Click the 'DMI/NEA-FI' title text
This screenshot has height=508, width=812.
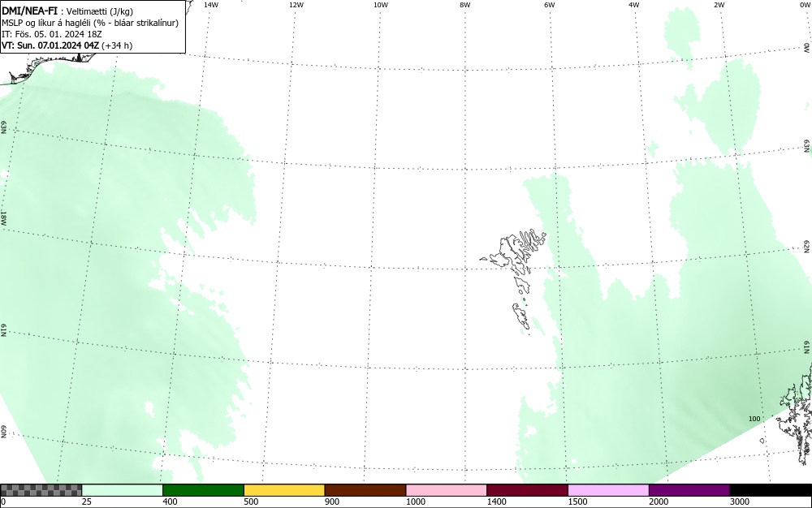coord(29,11)
